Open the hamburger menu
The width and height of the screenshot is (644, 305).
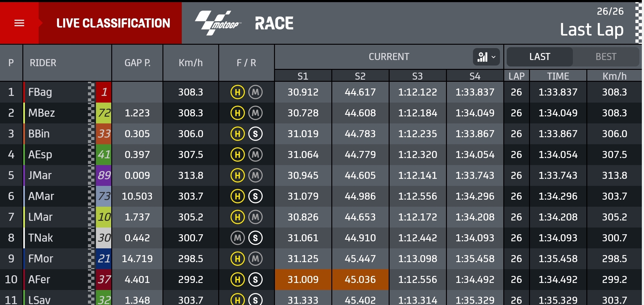click(x=19, y=23)
